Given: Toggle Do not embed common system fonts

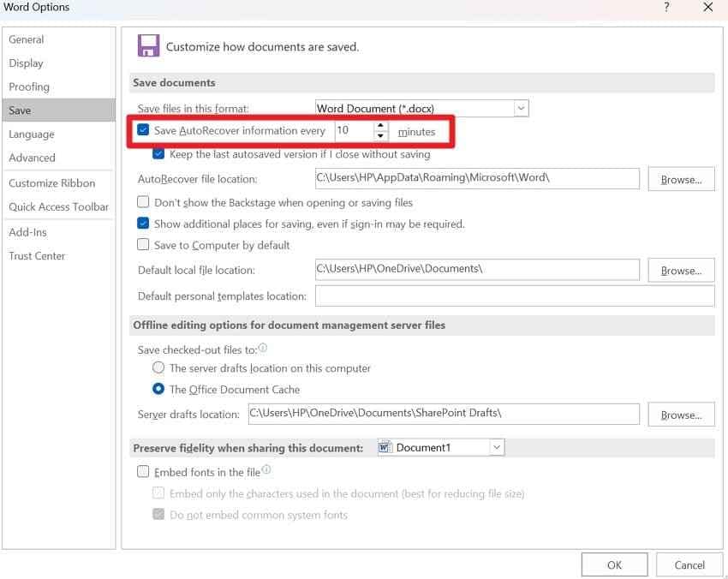Looking at the screenshot, I should (x=158, y=514).
